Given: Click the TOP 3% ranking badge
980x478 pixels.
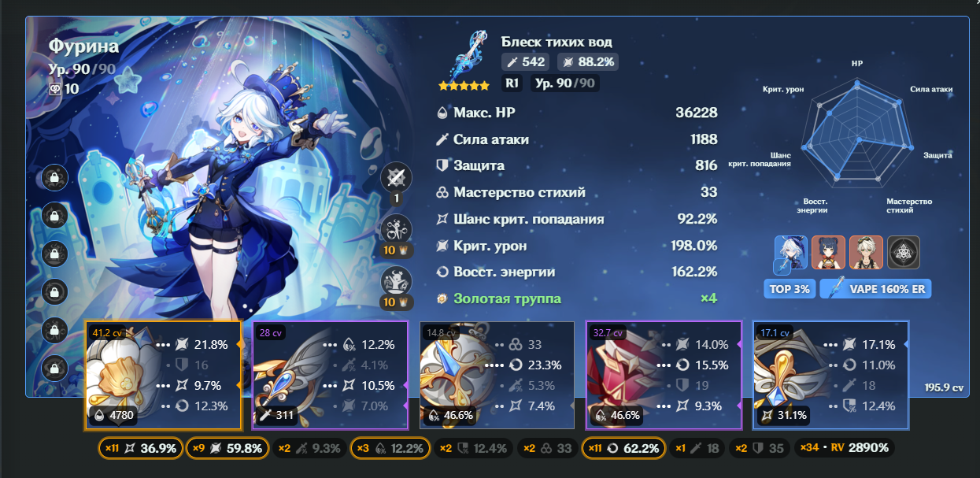Looking at the screenshot, I should [790, 289].
